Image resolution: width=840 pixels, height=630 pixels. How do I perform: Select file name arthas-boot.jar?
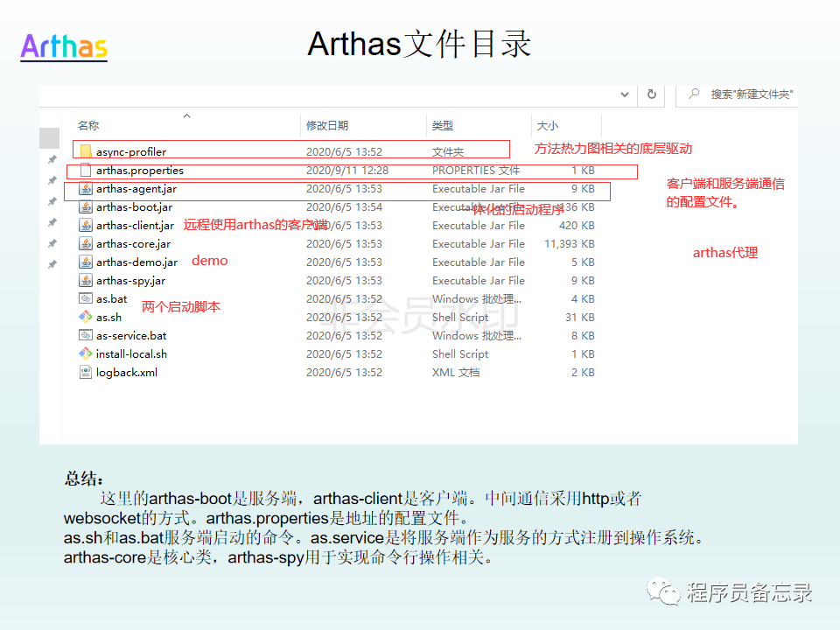[x=135, y=206]
